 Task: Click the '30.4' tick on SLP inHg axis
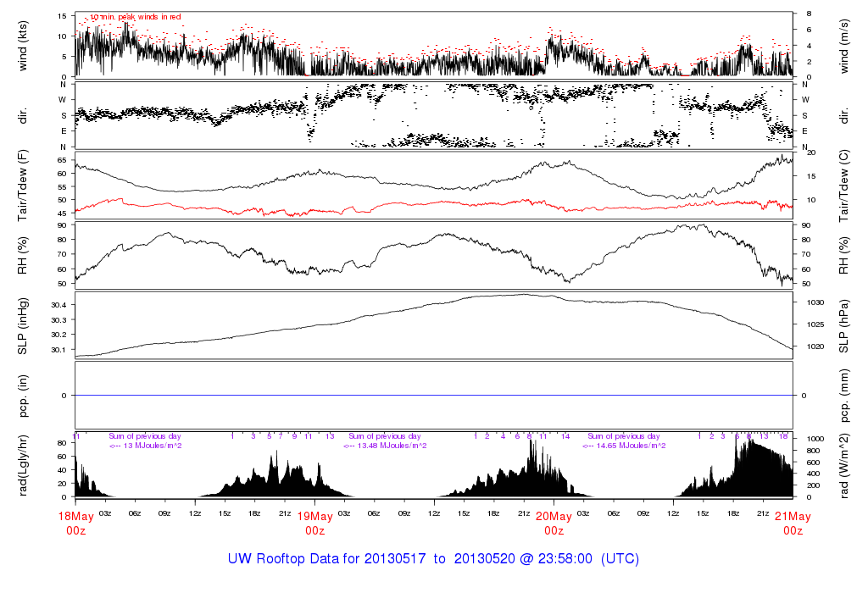pyautogui.click(x=58, y=305)
